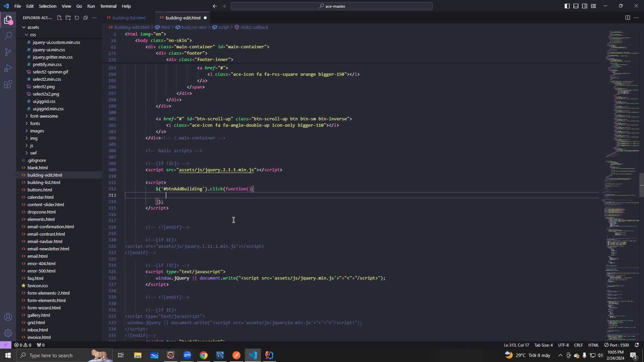Open select2.png in the css folder

point(44,86)
